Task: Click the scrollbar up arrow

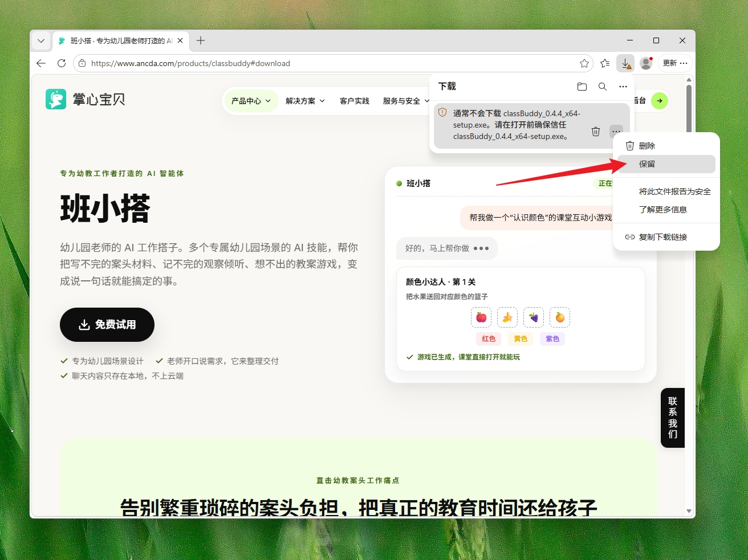Action: [x=689, y=80]
